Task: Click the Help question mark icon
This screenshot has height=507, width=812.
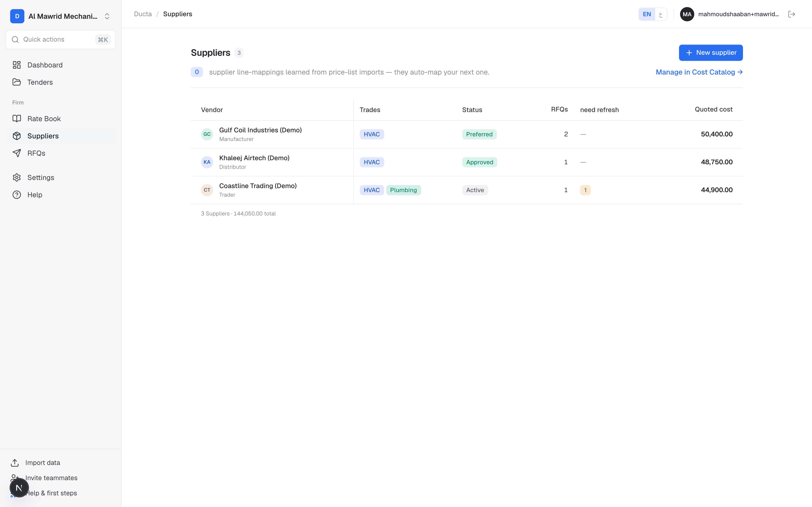Action: coord(16,194)
